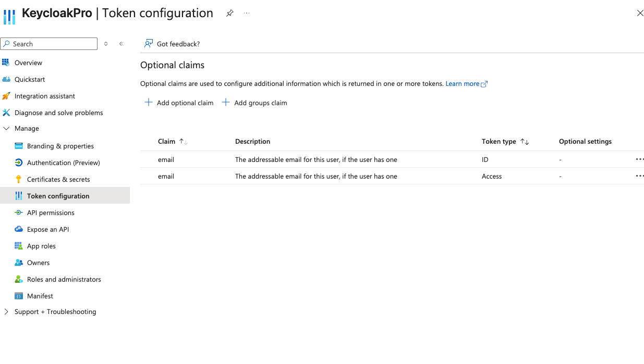Sort by Claim column arrows

(x=183, y=142)
